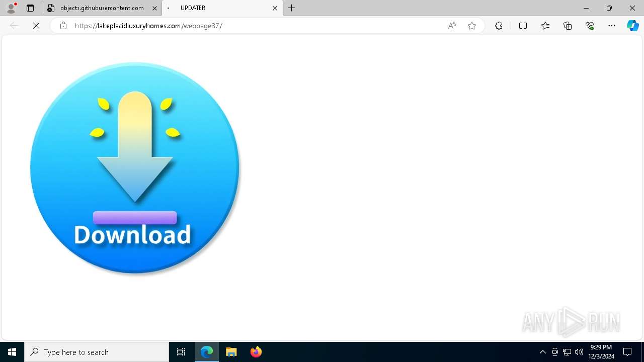Toggle Split screen view

coord(523,26)
